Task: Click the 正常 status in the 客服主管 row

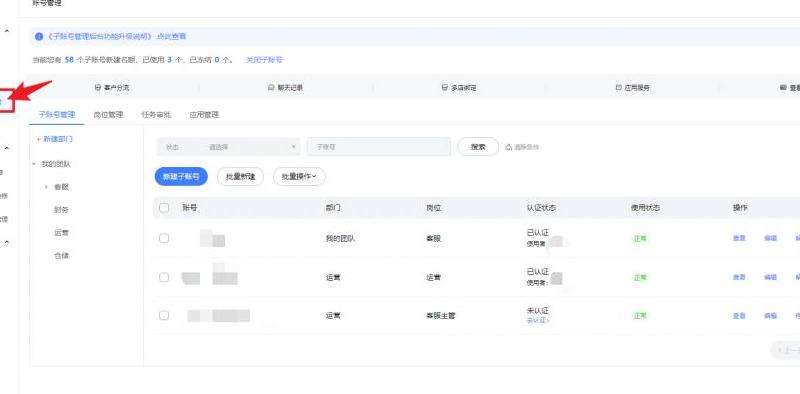Action: point(640,316)
